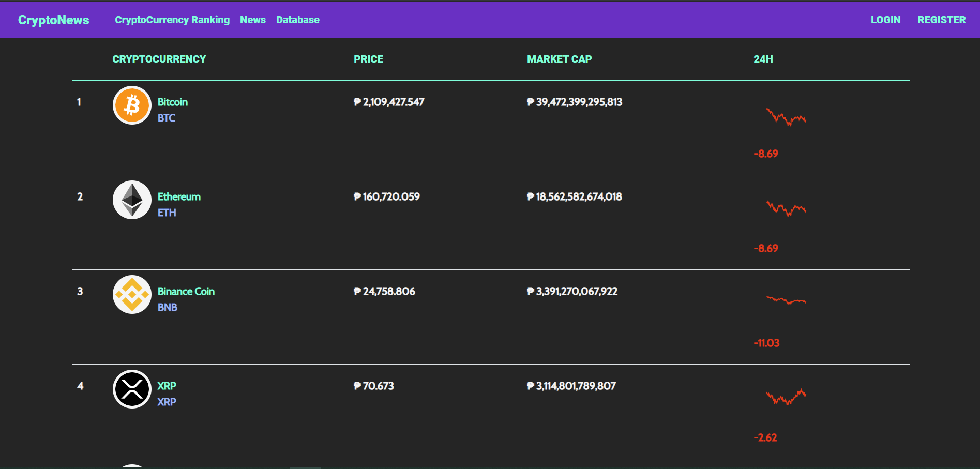
Task: Open the Ethereum name link
Action: click(x=179, y=196)
